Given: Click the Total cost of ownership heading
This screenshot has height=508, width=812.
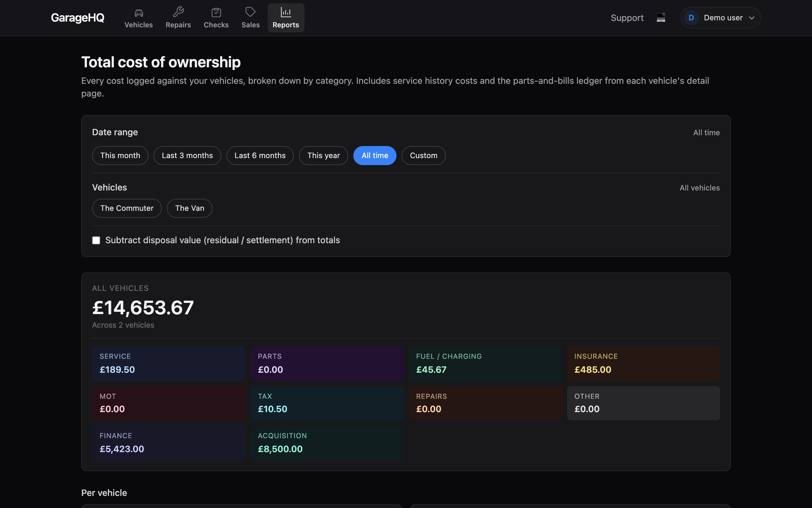Looking at the screenshot, I should (x=161, y=62).
